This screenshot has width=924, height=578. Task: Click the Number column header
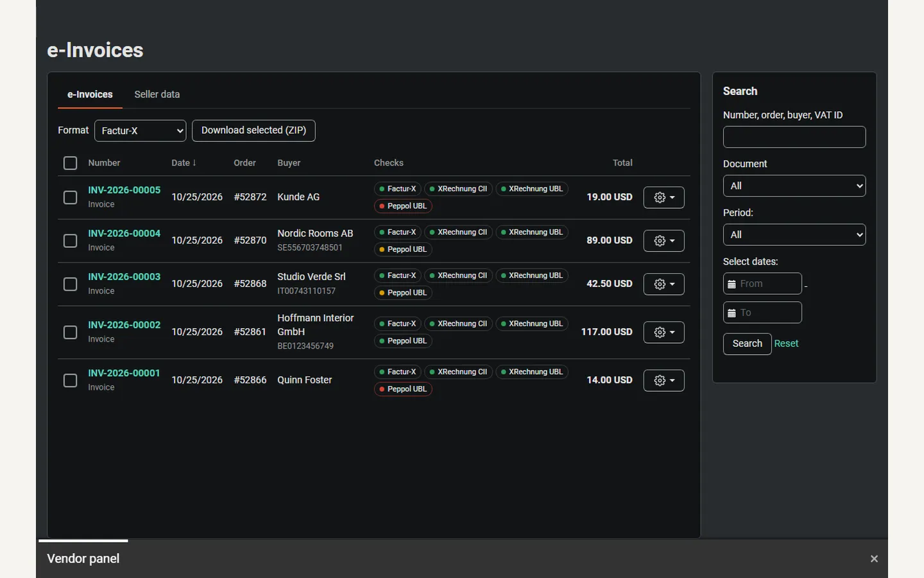pyautogui.click(x=104, y=163)
